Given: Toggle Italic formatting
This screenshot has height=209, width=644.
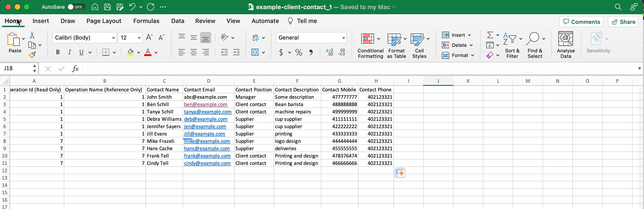Looking at the screenshot, I should [70, 52].
